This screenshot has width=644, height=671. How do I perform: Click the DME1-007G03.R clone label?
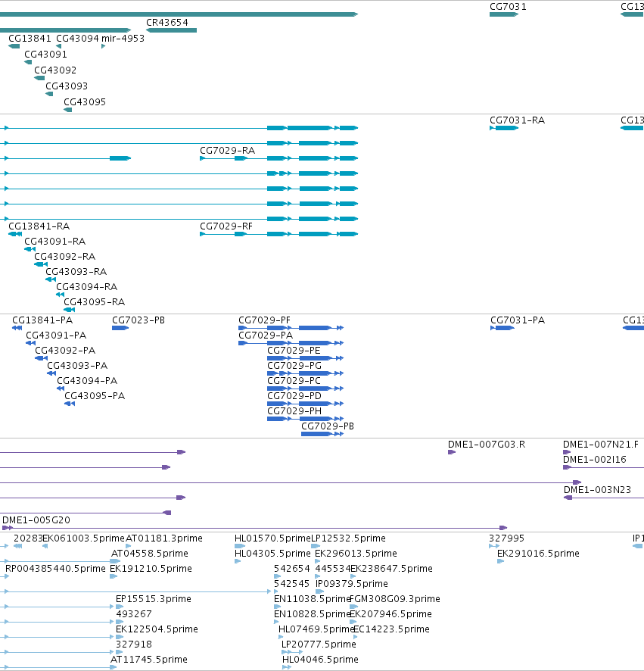(x=486, y=445)
